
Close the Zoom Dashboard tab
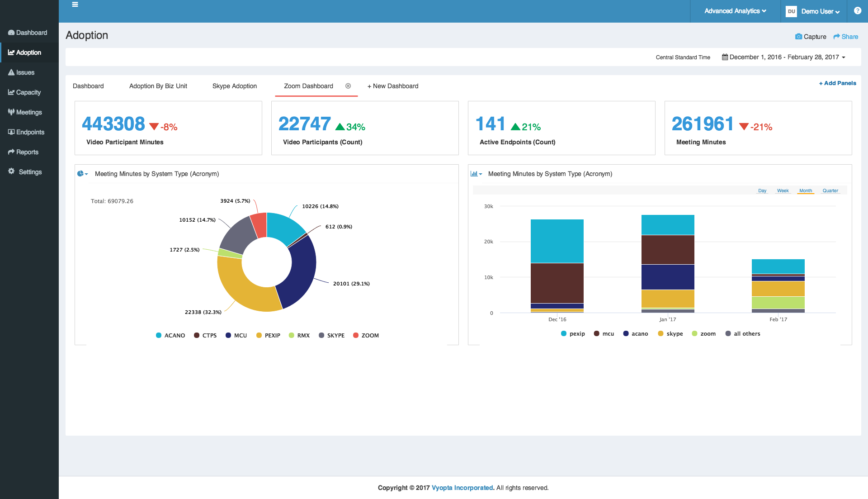click(x=348, y=86)
